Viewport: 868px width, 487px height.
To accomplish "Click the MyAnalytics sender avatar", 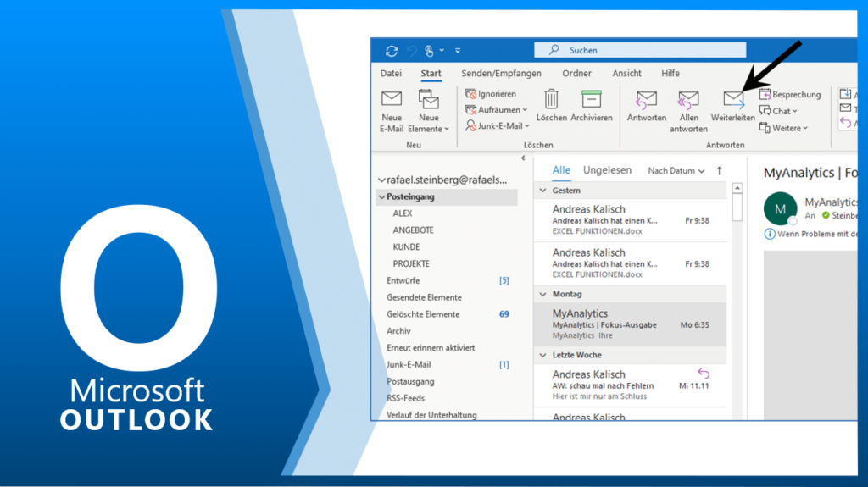I will pos(780,208).
